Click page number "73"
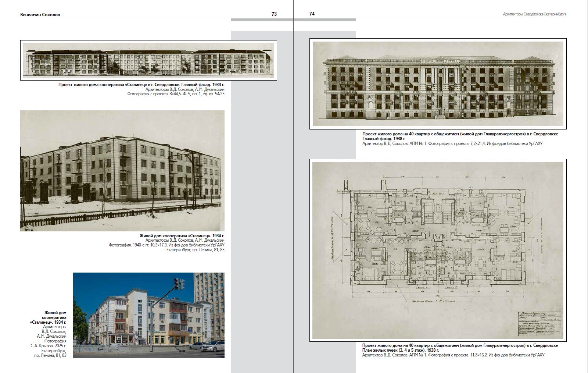588x373 pixels. tap(274, 14)
